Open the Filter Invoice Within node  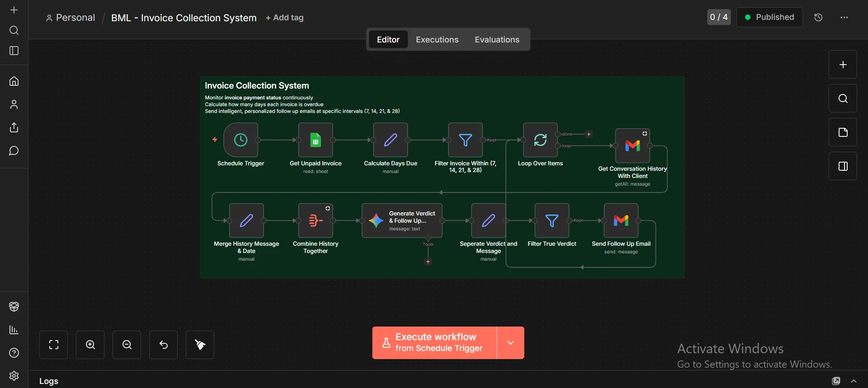465,140
